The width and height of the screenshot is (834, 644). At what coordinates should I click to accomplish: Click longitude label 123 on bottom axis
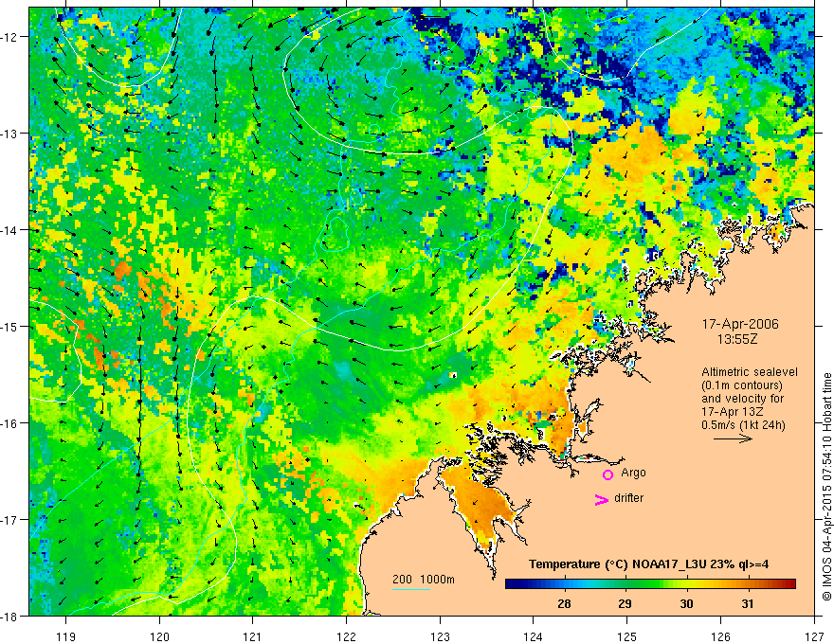pyautogui.click(x=440, y=637)
